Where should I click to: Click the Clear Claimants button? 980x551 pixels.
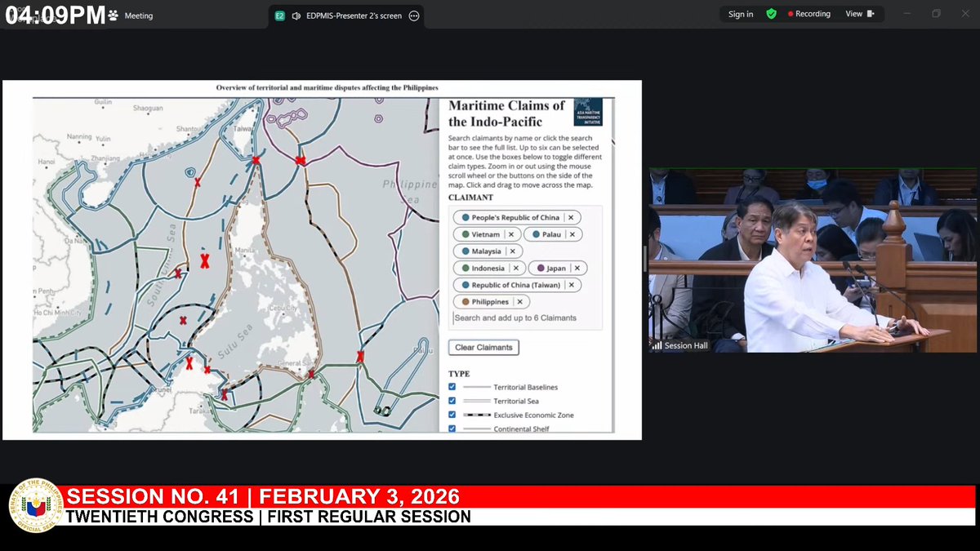point(483,347)
